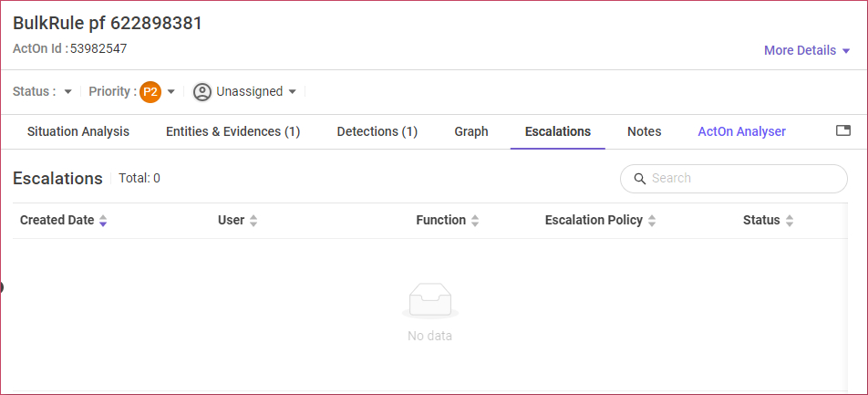
Task: Open the Unassigned assignee dropdown
Action: 292,92
